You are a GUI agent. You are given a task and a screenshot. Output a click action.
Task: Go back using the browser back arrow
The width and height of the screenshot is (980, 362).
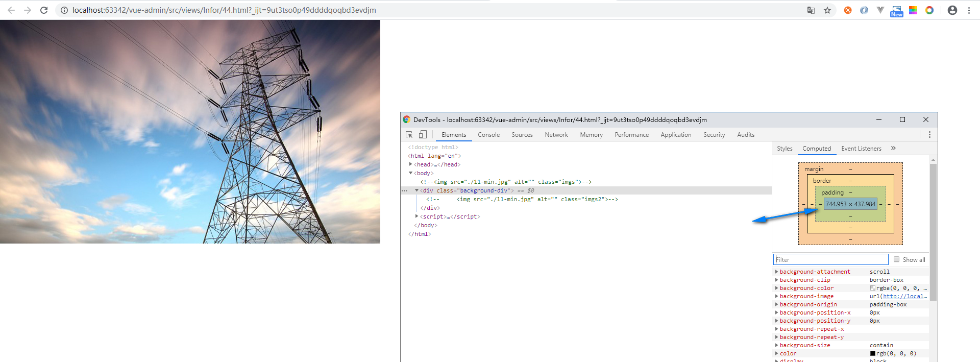(x=11, y=10)
